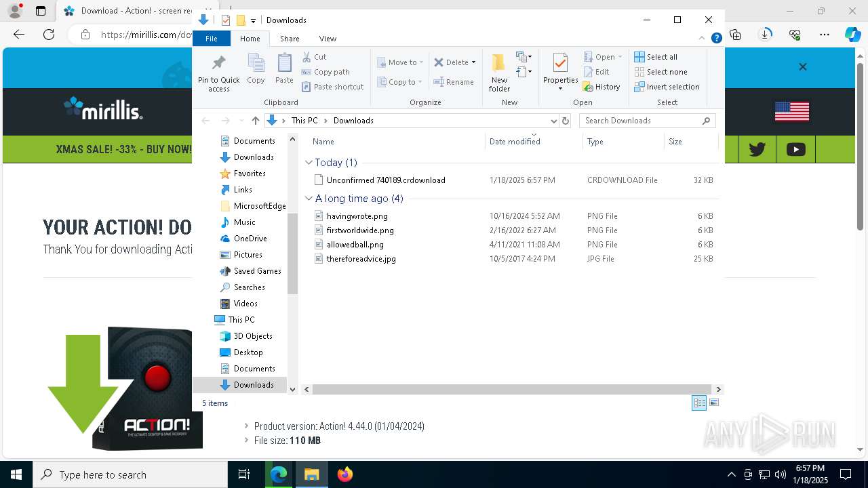Viewport: 868px width, 488px height.
Task: Switch to the View ribbon tab
Action: coord(328,39)
